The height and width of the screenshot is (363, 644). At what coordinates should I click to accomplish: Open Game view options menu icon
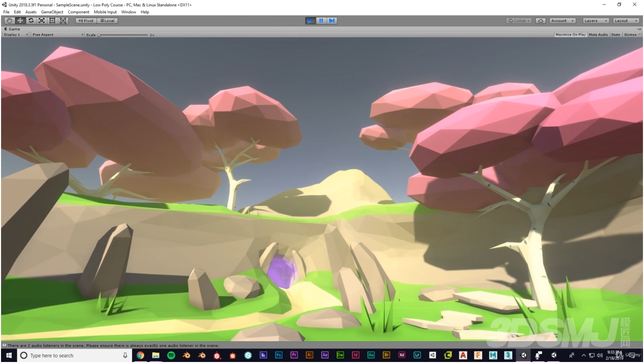pos(639,29)
